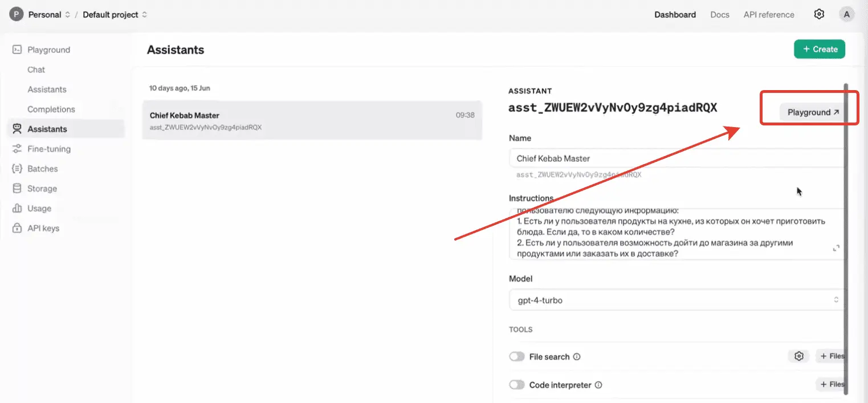The width and height of the screenshot is (868, 403).
Task: Add Files to File search
Action: (x=832, y=356)
